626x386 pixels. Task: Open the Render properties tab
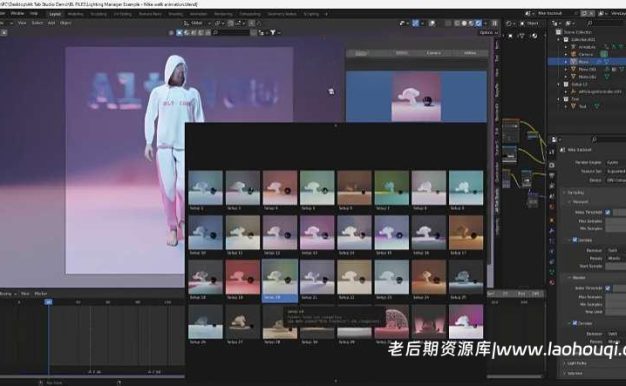tap(552, 165)
